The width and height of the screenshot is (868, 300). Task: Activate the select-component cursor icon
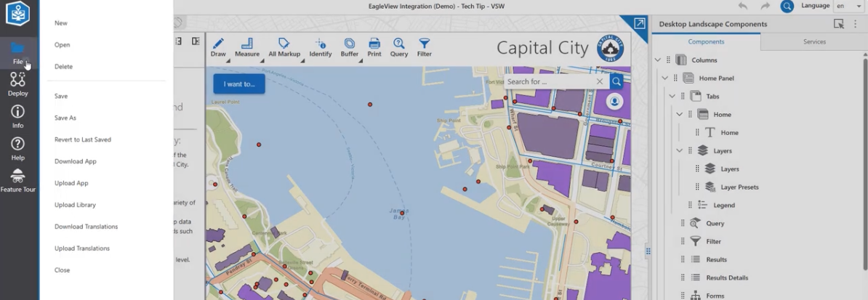(839, 24)
